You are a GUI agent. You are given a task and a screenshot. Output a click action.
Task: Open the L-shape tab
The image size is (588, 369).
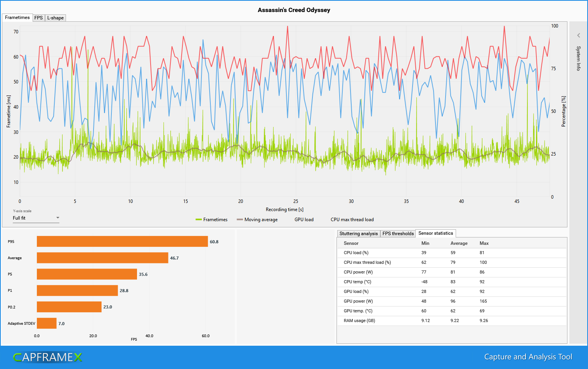tap(55, 18)
